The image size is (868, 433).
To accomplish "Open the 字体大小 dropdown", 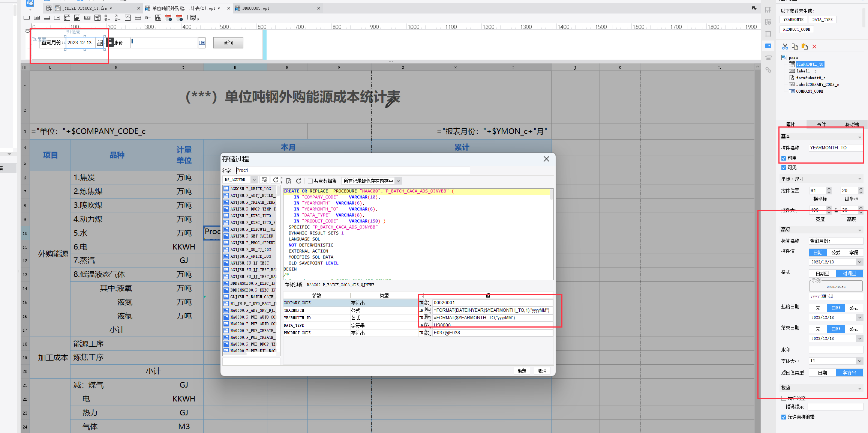I will click(x=859, y=361).
